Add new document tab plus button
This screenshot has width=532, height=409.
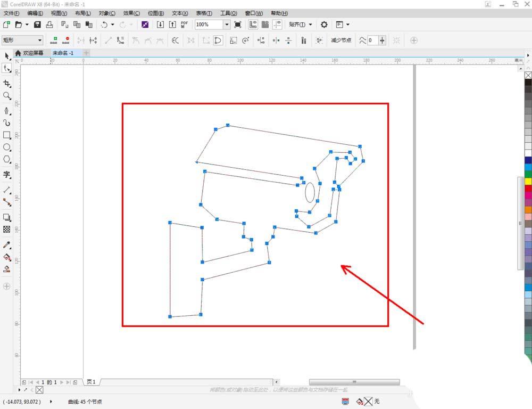point(86,53)
